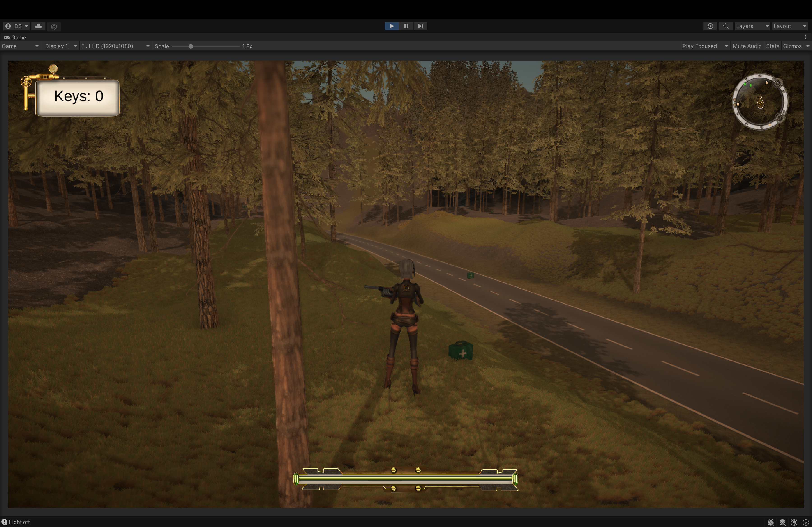
Task: Expand Full HD resolution dropdown
Action: tap(115, 46)
